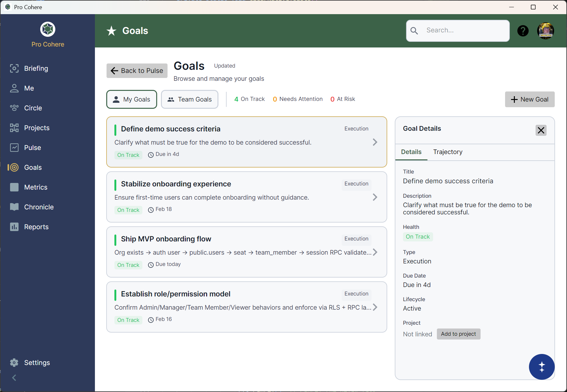Screen dimensions: 567x392
Task: Click the AI sparkle assistant button
Action: (x=542, y=367)
